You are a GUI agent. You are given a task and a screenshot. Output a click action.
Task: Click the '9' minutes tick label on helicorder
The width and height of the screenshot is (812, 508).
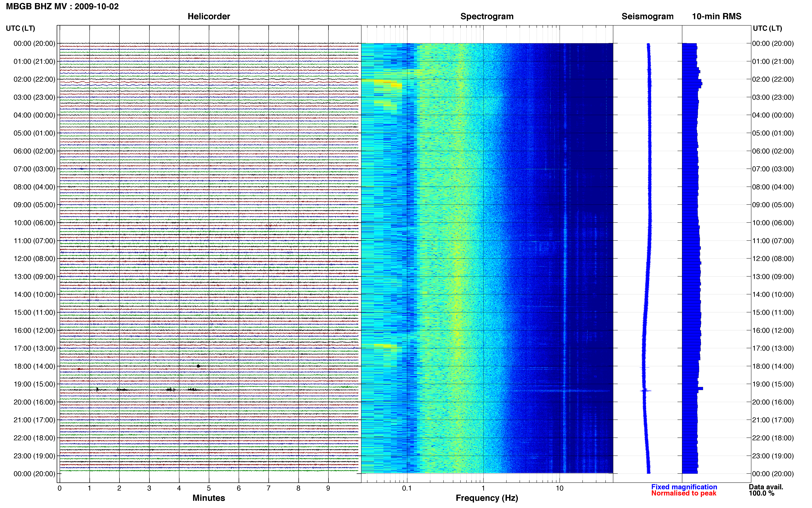tap(328, 488)
